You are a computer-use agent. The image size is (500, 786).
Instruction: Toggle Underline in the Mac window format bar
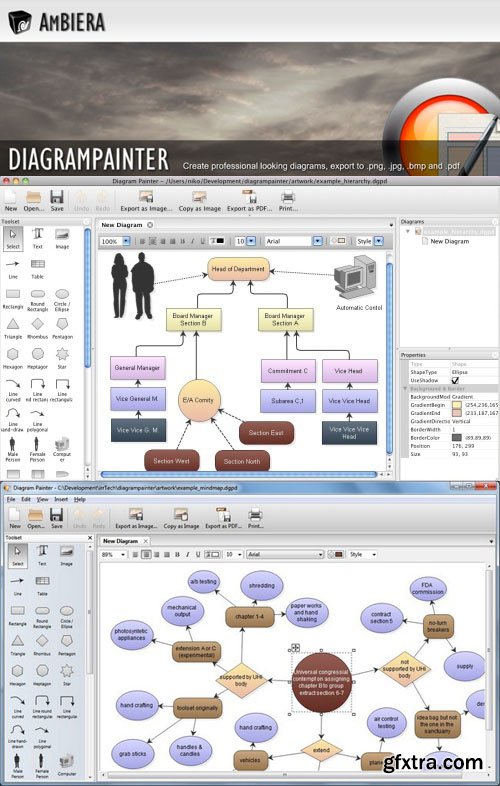(202, 241)
